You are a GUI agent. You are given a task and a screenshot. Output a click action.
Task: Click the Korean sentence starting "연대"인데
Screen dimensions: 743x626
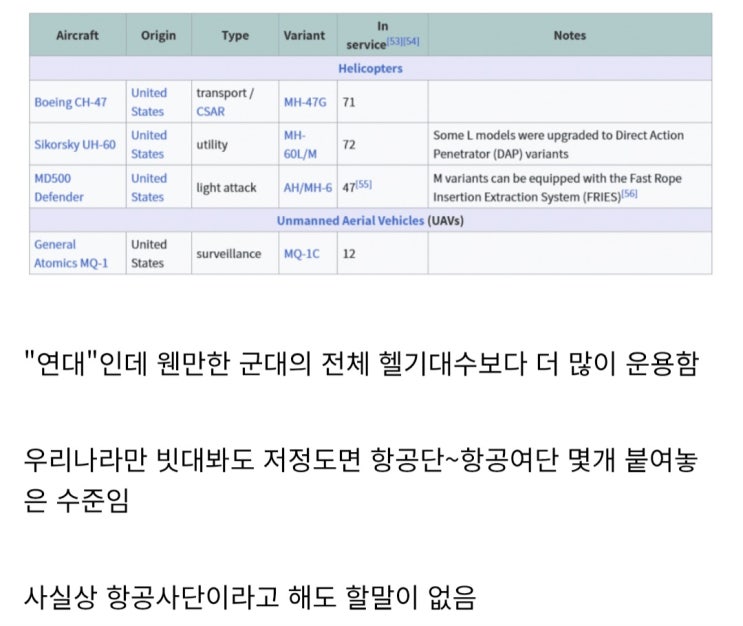(362, 364)
